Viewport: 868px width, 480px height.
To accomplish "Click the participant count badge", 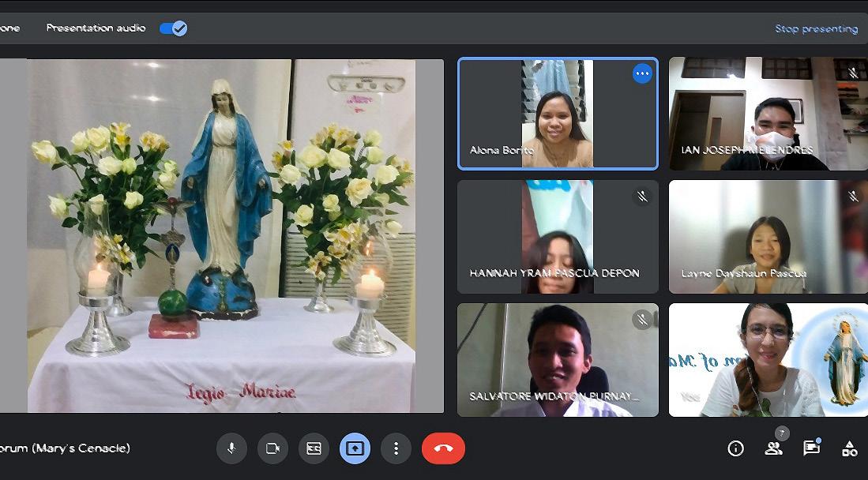I will tap(782, 433).
